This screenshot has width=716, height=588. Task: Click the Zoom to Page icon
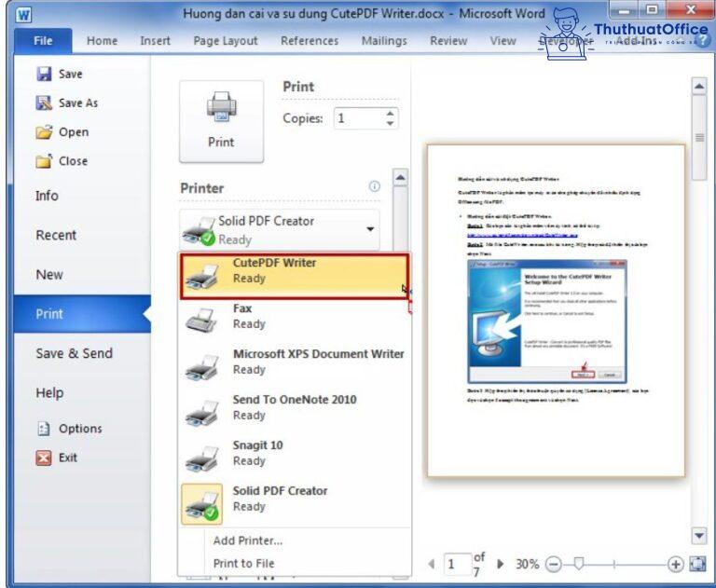point(697,564)
